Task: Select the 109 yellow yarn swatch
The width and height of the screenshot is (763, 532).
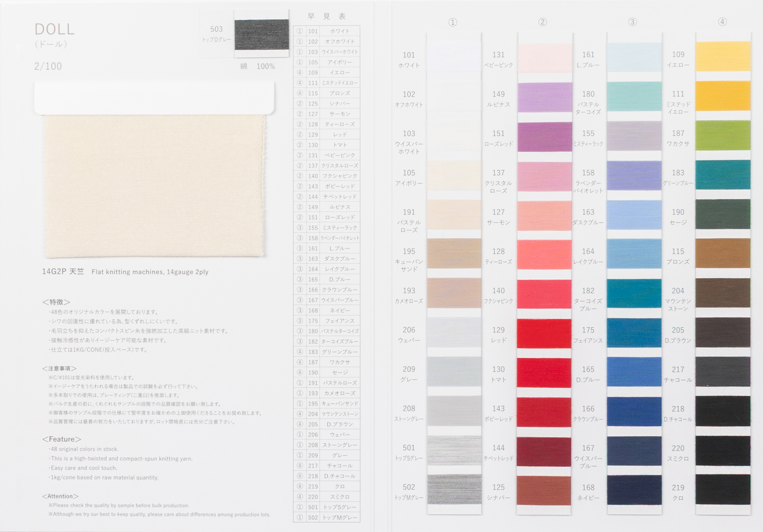Action: 723,57
